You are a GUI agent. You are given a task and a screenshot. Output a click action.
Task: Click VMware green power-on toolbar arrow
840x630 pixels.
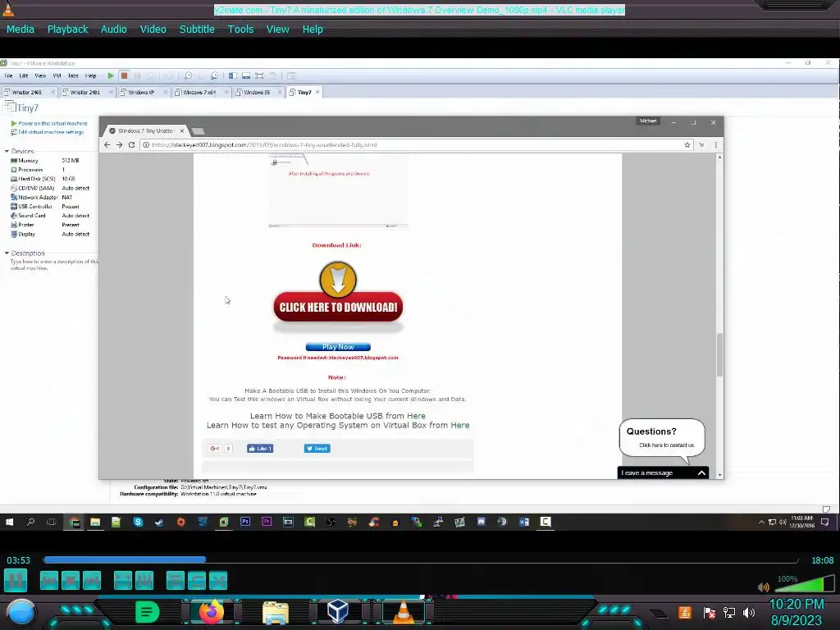click(111, 75)
